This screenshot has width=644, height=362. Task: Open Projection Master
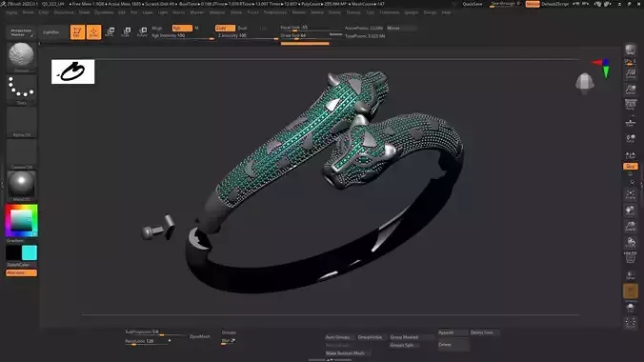21,32
